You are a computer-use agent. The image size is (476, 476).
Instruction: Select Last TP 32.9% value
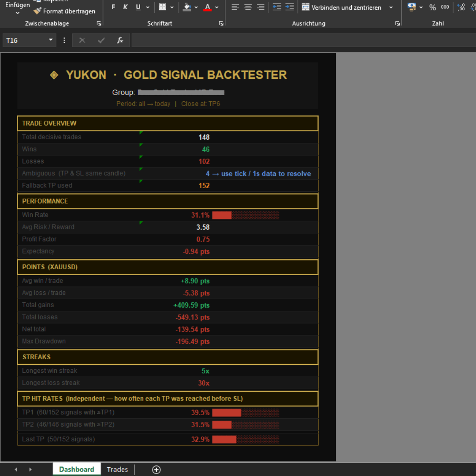pos(201,439)
